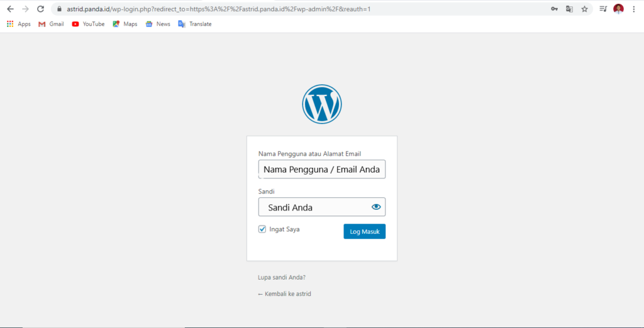Click the browser forward arrow
The height and width of the screenshot is (328, 644).
pos(25,9)
